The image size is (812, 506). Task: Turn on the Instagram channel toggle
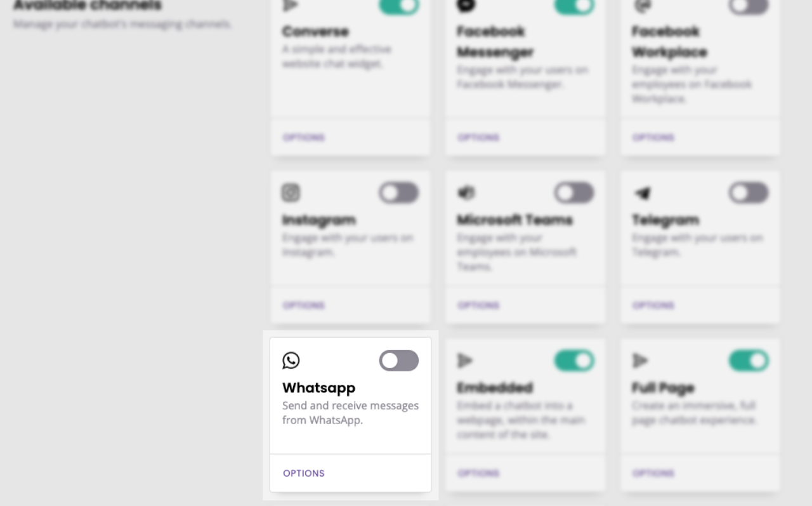(x=399, y=192)
